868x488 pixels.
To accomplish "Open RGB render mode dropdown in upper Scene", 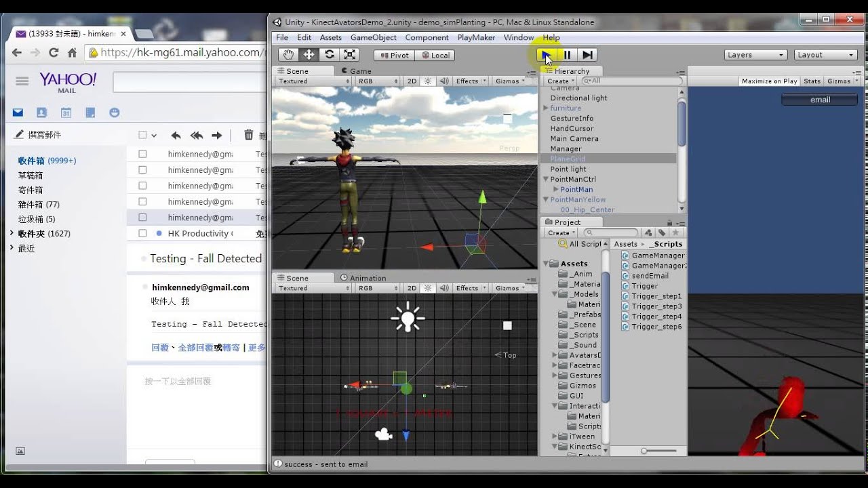I will (x=378, y=81).
